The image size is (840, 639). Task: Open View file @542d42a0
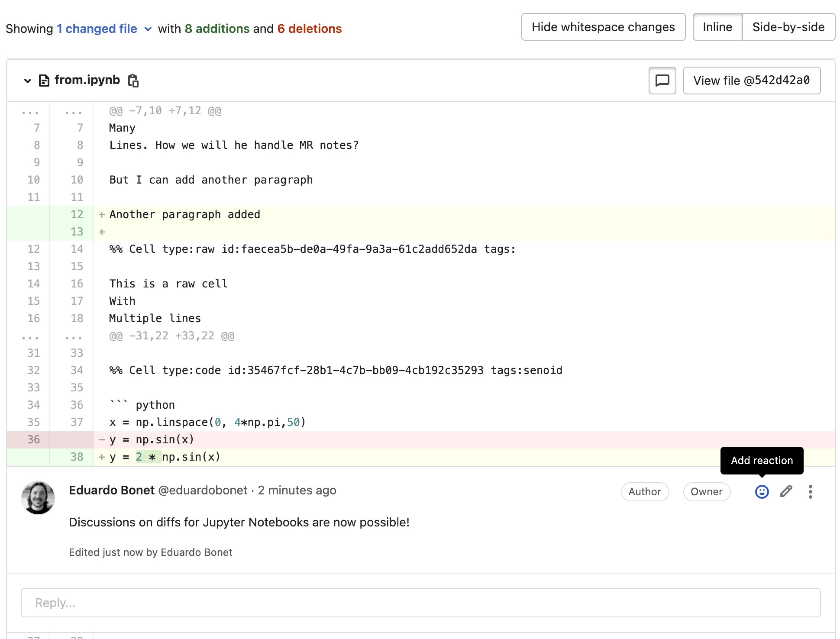[x=752, y=81]
